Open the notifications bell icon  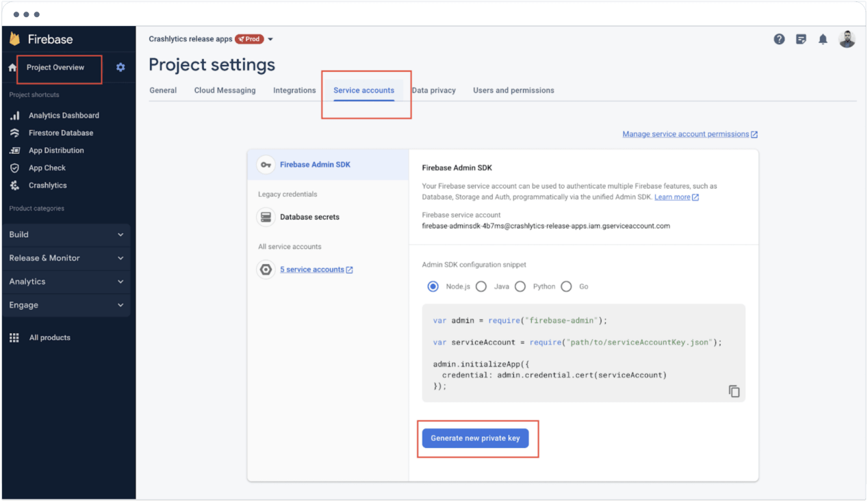tap(823, 39)
